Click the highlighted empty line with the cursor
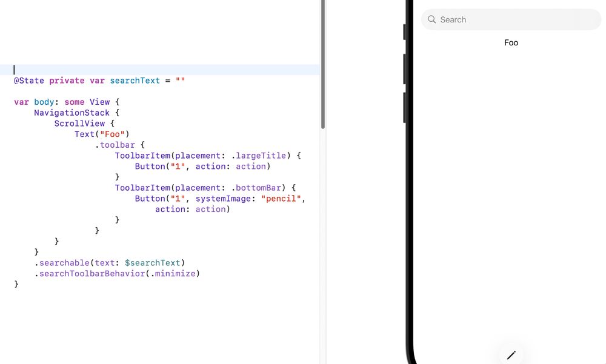606x364 pixels. (160, 70)
